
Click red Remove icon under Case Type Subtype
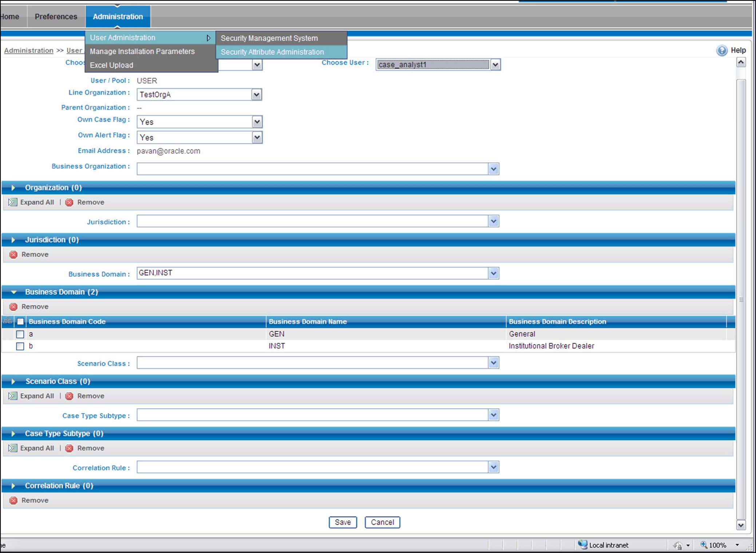pyautogui.click(x=69, y=448)
